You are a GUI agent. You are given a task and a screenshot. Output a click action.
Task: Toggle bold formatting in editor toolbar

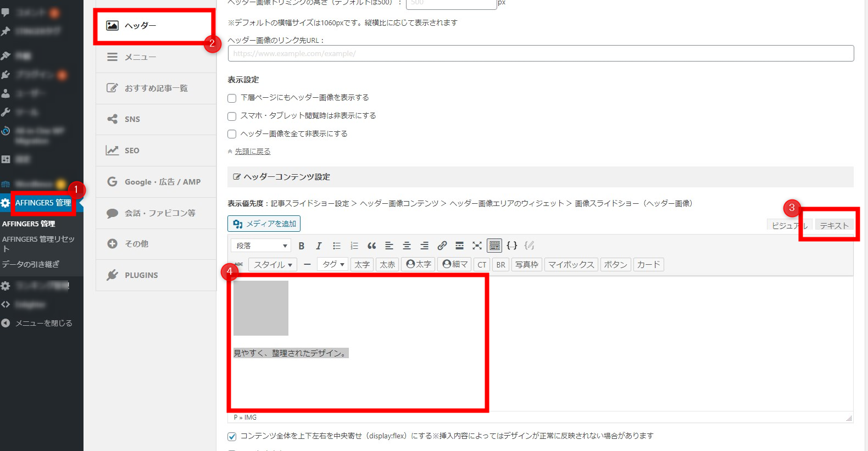[301, 246]
